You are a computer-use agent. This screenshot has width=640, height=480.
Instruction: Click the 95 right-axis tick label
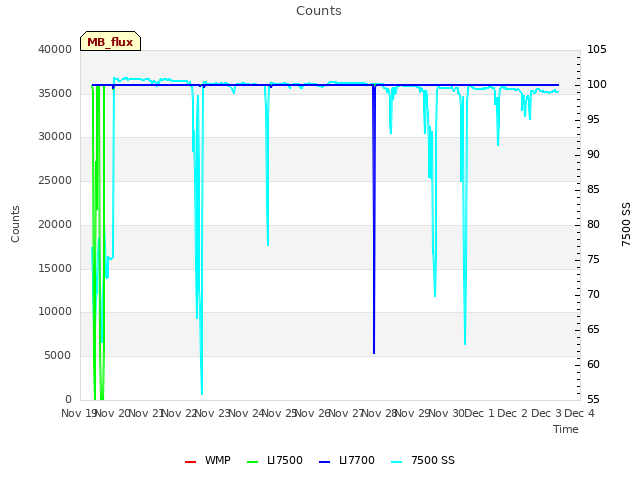pyautogui.click(x=593, y=120)
